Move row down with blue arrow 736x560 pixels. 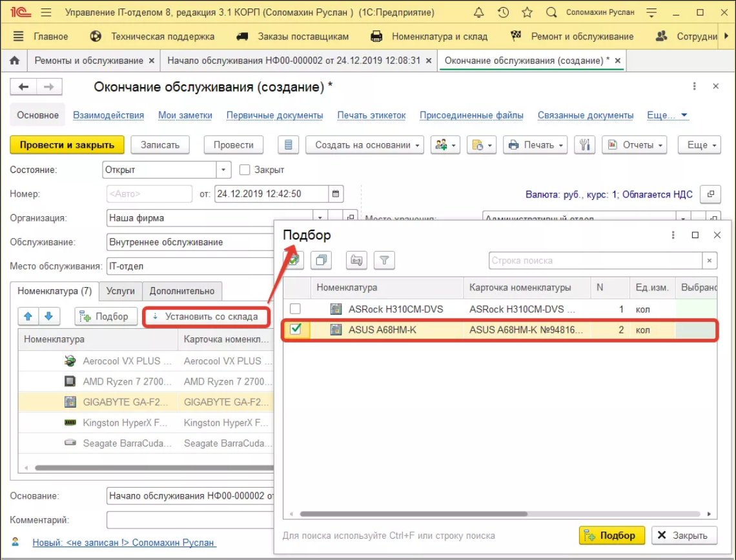(x=49, y=316)
